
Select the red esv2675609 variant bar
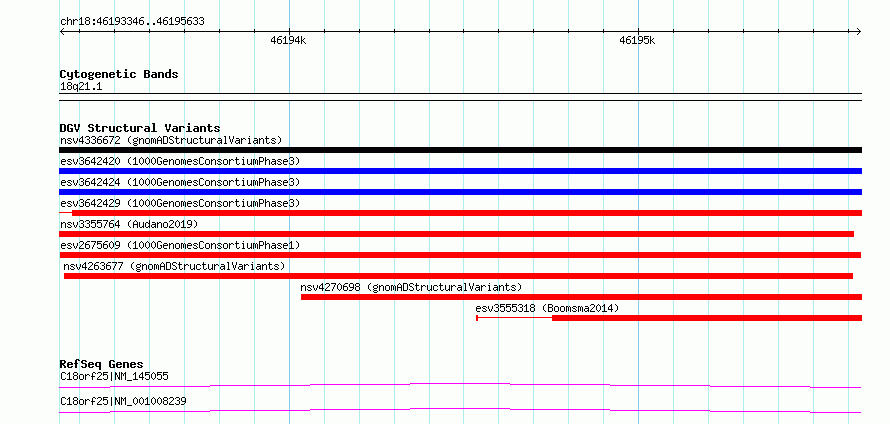[460, 255]
